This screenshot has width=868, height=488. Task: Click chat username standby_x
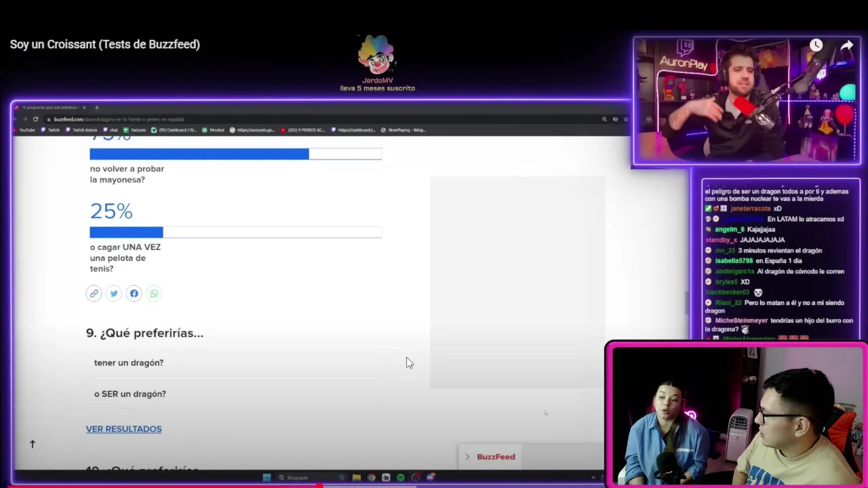(x=721, y=240)
